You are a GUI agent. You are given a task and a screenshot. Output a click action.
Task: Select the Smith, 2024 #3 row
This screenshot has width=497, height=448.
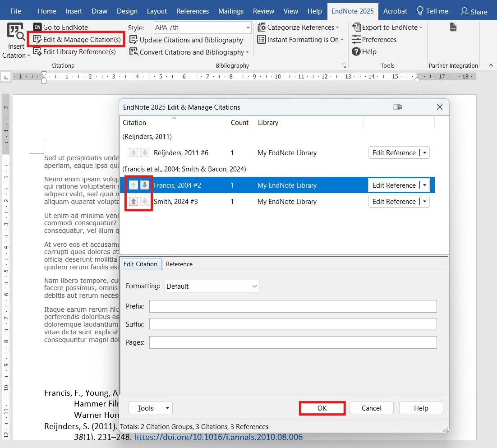277,201
